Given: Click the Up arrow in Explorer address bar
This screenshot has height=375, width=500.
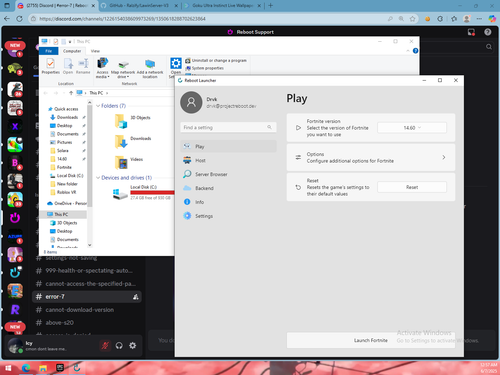Looking at the screenshot, I should click(71, 93).
